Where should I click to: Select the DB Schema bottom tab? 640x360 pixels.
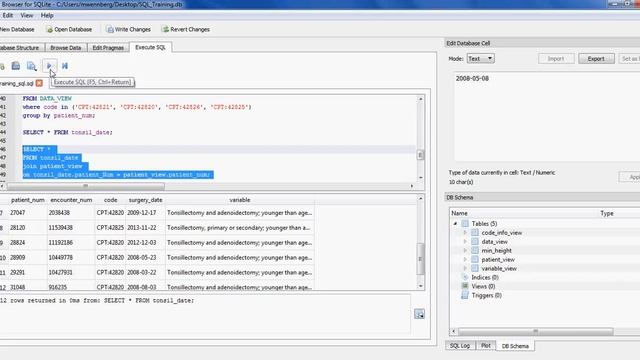pos(515,346)
